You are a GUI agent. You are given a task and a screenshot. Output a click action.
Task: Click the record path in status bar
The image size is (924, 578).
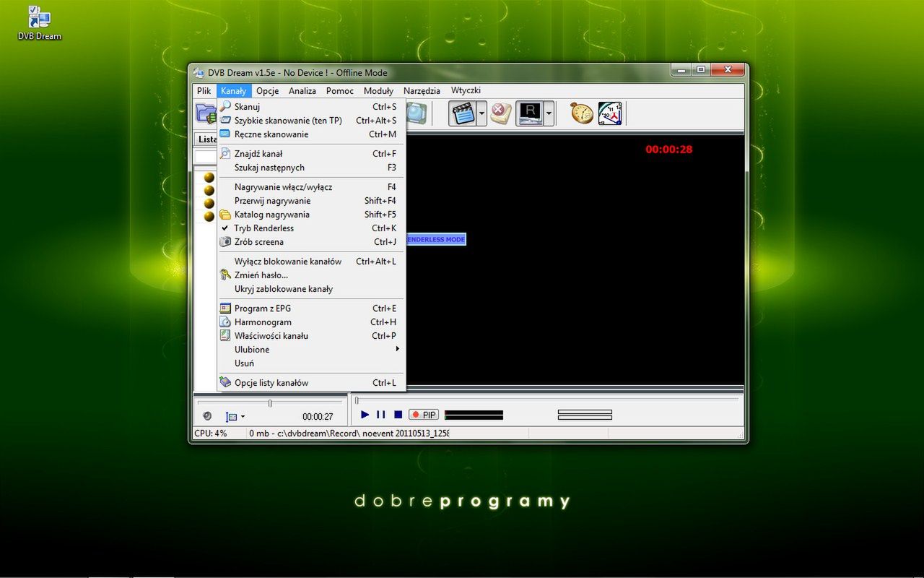tap(349, 433)
